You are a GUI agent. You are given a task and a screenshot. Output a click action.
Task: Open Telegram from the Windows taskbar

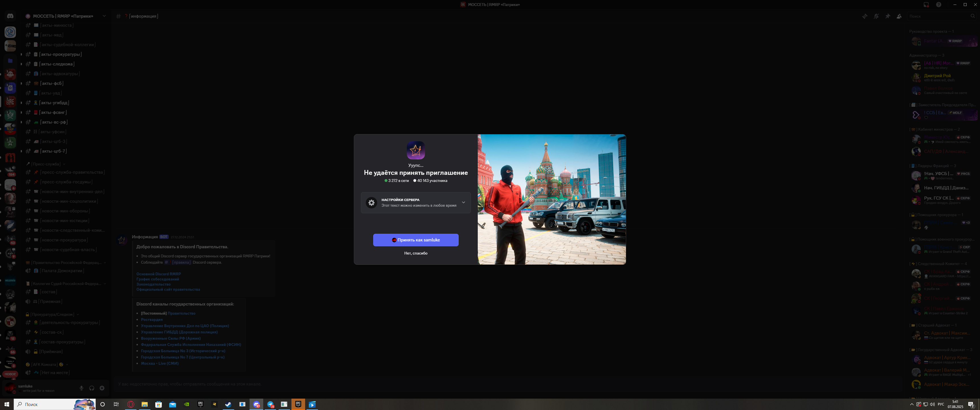[x=270, y=404]
